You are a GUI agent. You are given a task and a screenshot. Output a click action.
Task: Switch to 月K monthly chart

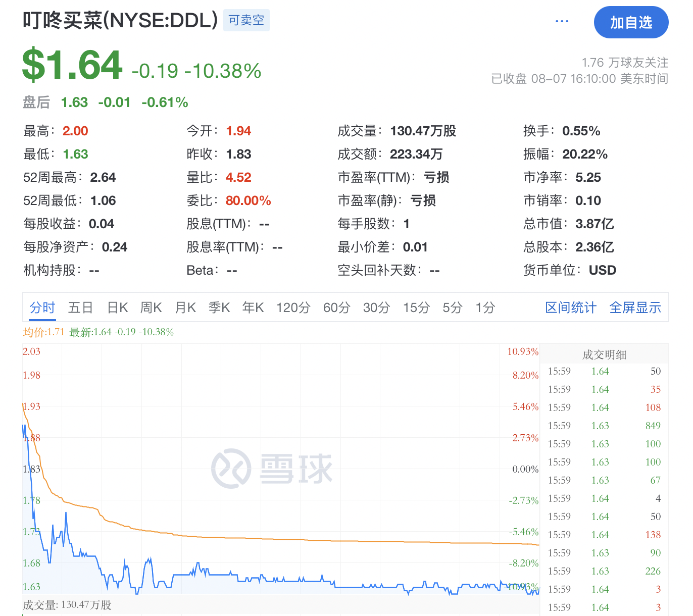pyautogui.click(x=185, y=307)
